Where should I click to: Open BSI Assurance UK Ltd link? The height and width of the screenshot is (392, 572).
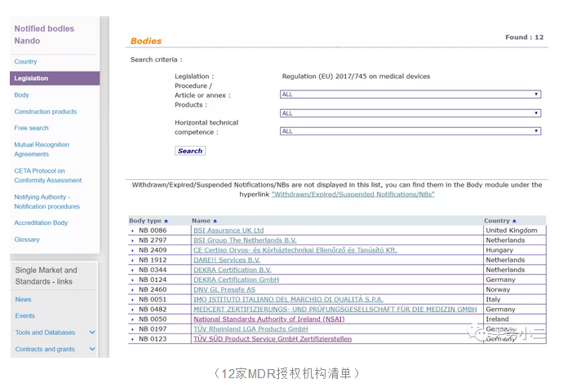pos(228,231)
